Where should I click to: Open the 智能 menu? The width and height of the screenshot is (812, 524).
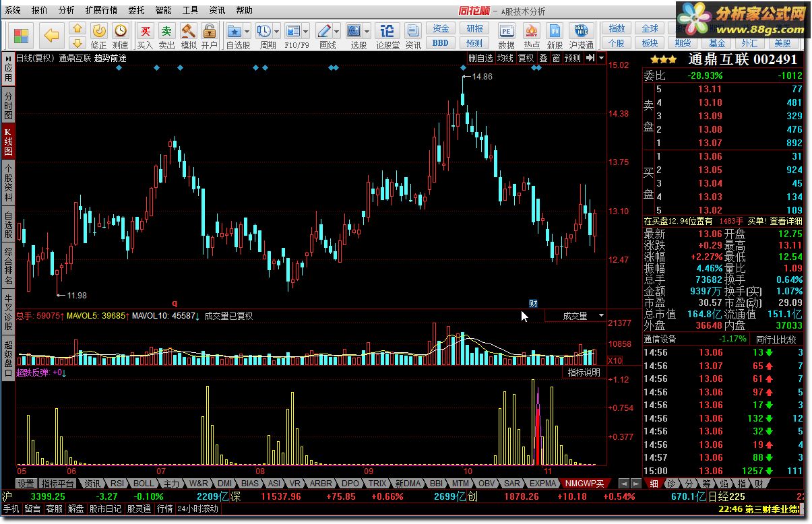pyautogui.click(x=163, y=11)
